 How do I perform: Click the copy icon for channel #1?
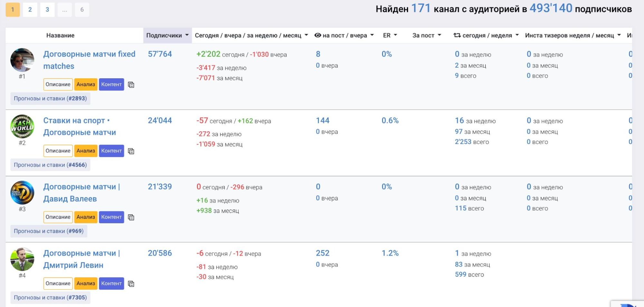(x=131, y=85)
